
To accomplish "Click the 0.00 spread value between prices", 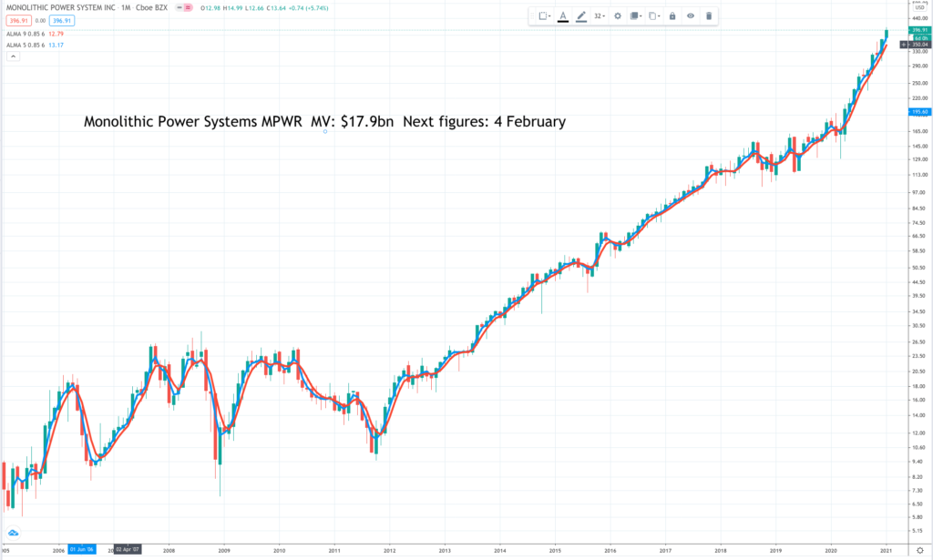I will coord(40,21).
